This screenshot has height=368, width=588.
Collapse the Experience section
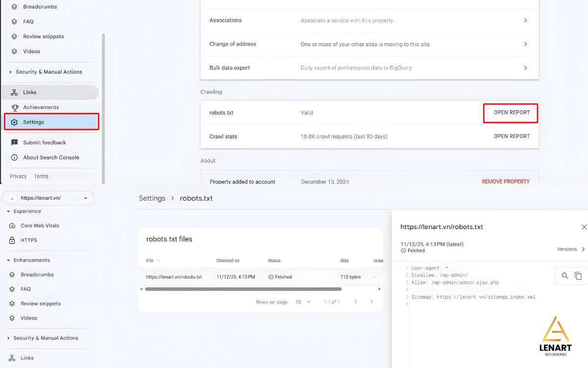(x=8, y=211)
